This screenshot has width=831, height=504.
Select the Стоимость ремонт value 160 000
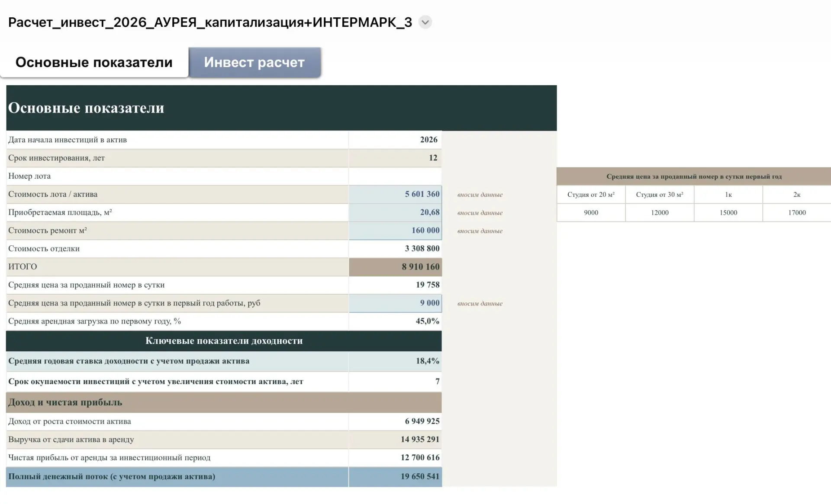coord(395,231)
